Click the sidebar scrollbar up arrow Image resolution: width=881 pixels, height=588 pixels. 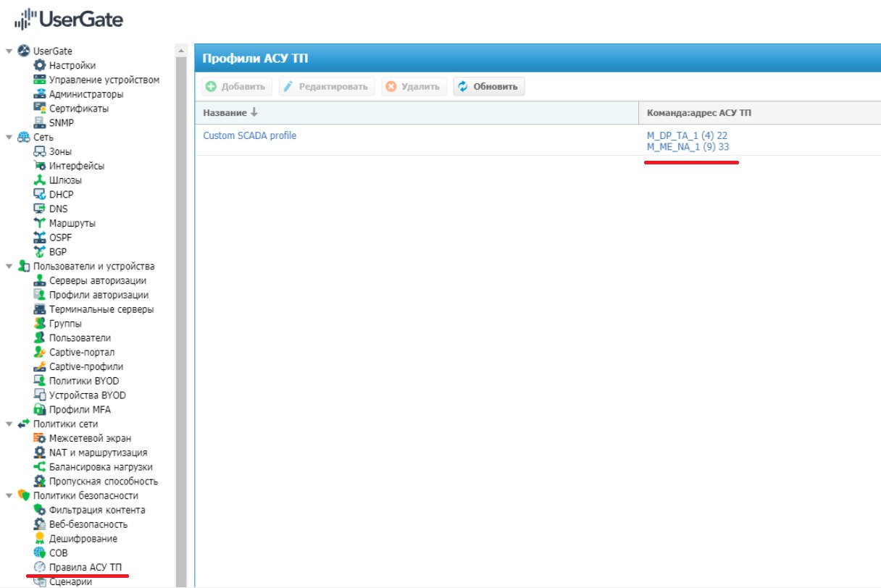pos(181,50)
